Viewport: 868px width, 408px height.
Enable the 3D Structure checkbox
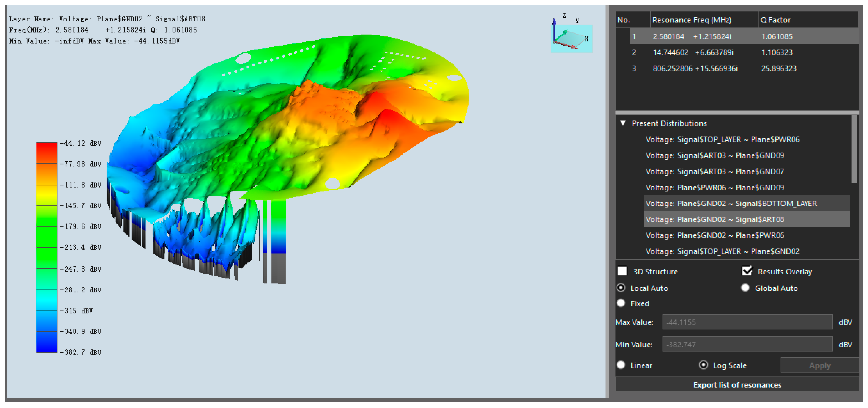coord(622,271)
